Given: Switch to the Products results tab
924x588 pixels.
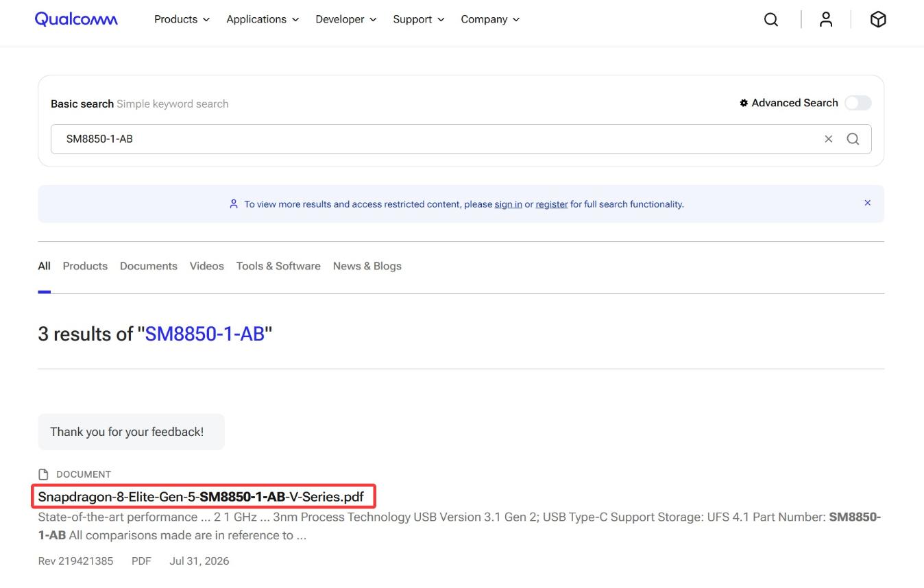Looking at the screenshot, I should (x=85, y=266).
